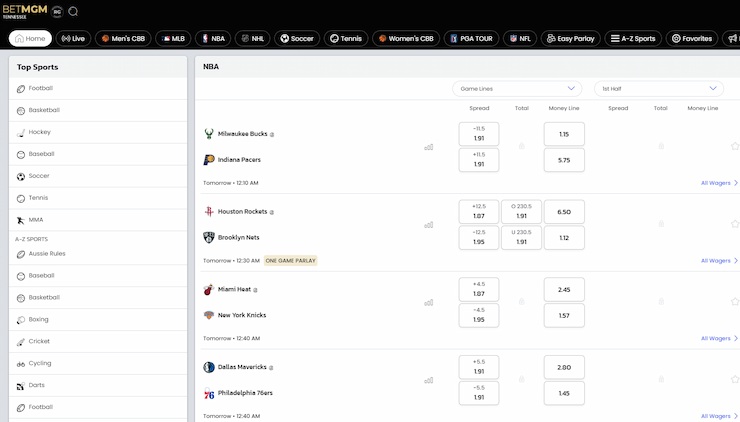
Task: Open Mavericks vs 76ers stats icon
Action: (x=429, y=380)
